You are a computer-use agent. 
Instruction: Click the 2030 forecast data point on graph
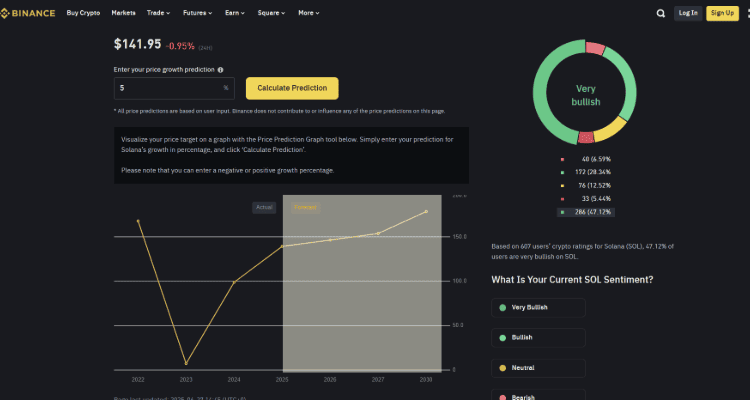tap(427, 211)
